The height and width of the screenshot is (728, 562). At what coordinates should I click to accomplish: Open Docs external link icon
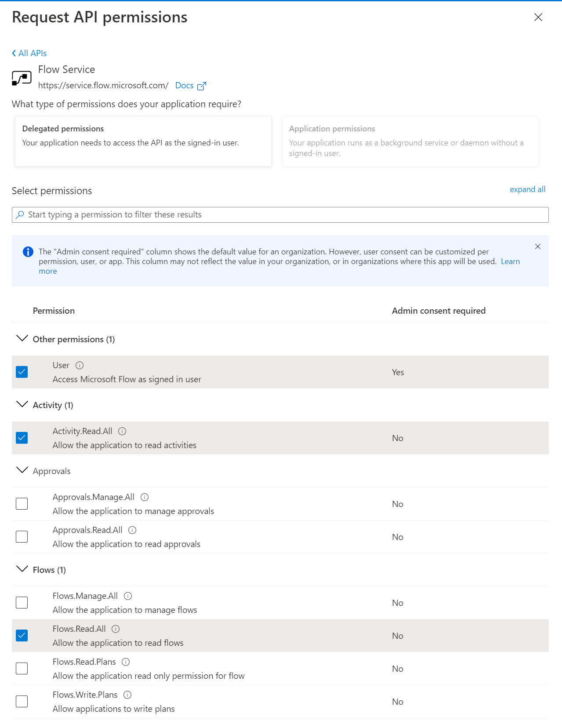pos(202,86)
